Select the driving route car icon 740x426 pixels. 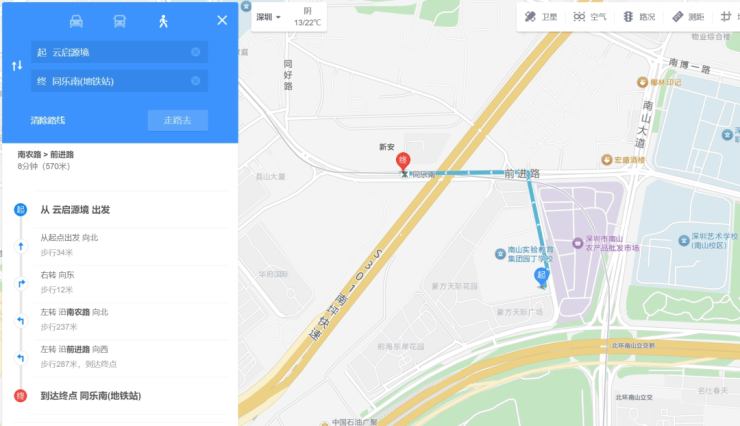coord(76,21)
